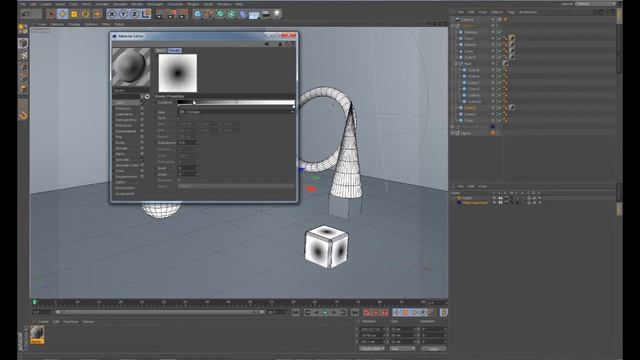This screenshot has width=640, height=360.
Task: Click the black-to-white gradient bar
Action: tap(236, 102)
